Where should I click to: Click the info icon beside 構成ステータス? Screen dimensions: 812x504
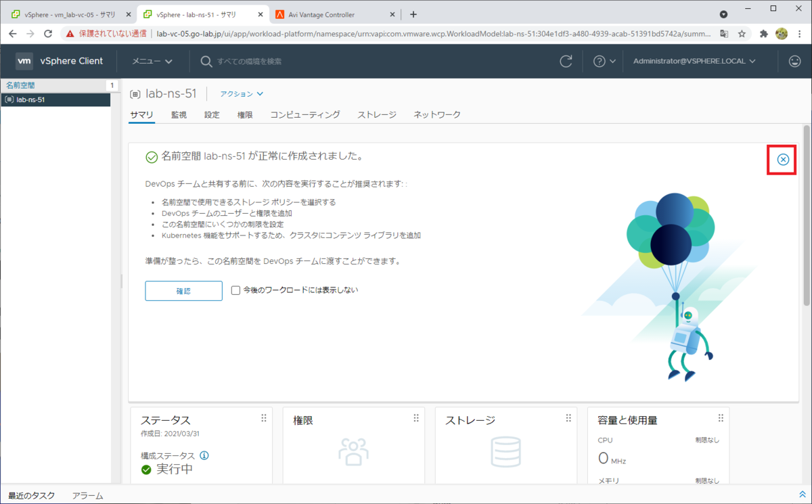[204, 455]
